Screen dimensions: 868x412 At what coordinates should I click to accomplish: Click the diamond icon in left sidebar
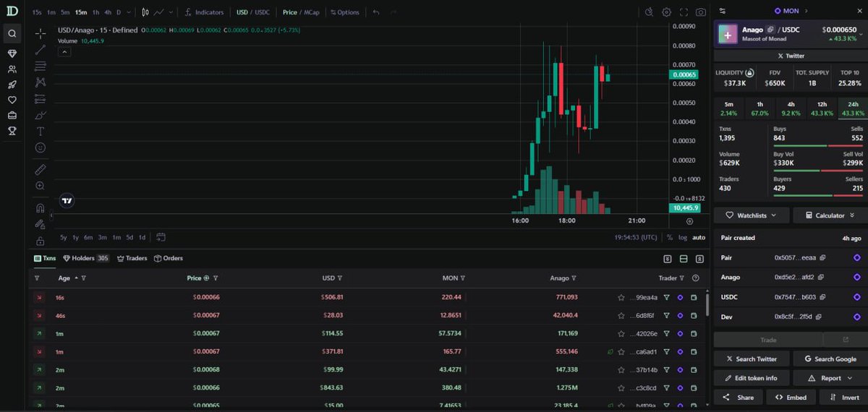[x=12, y=53]
